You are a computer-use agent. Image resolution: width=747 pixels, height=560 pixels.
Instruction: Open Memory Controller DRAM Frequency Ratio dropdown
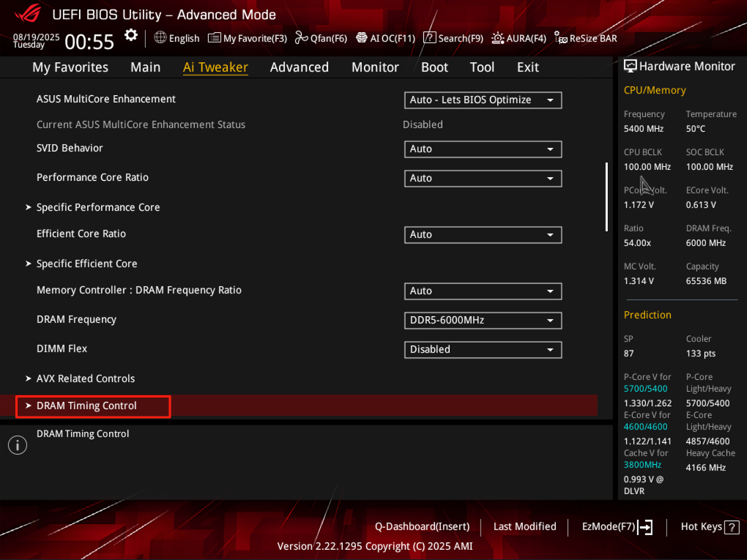(x=483, y=291)
